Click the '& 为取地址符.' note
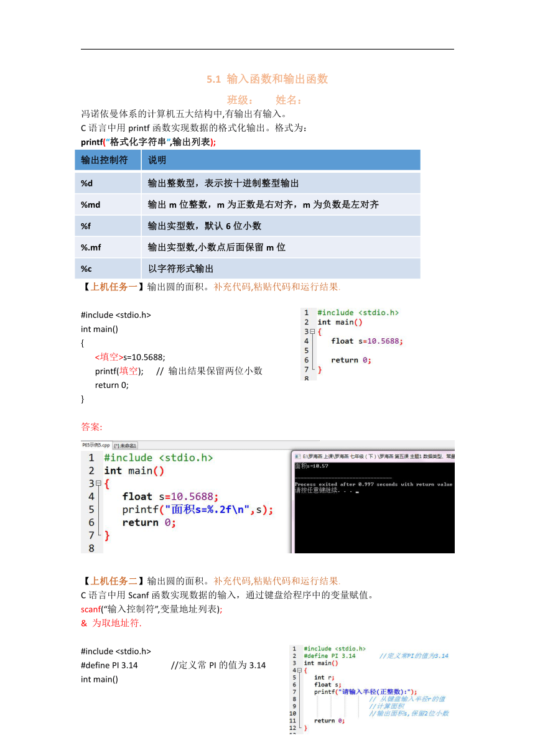This screenshot has height=756, width=535. [111, 623]
